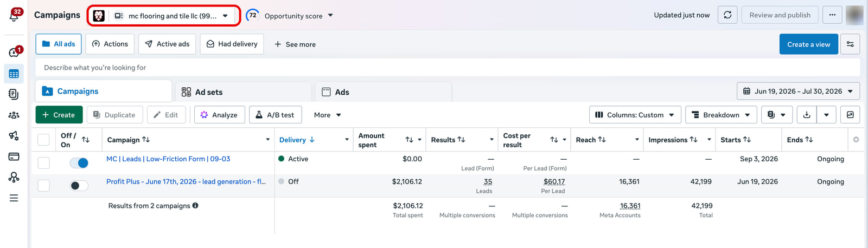Check the Profit Plus campaign row checkbox
The image size is (868, 248).
click(x=44, y=185)
